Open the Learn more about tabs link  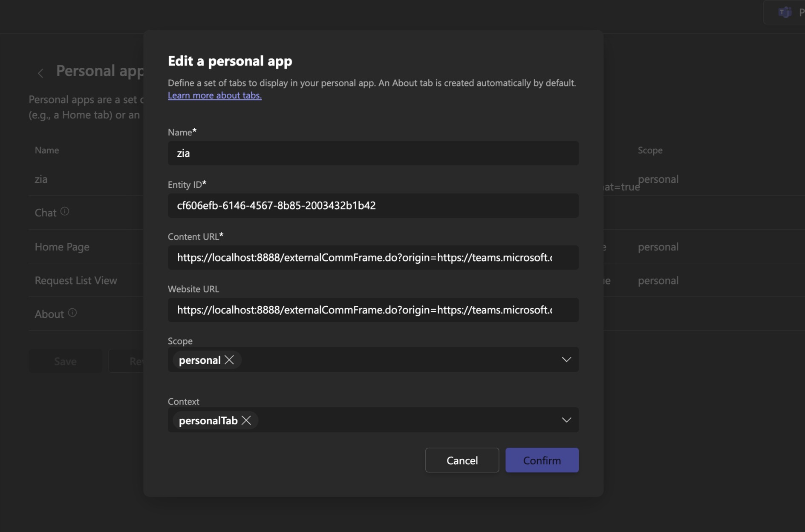(x=215, y=95)
